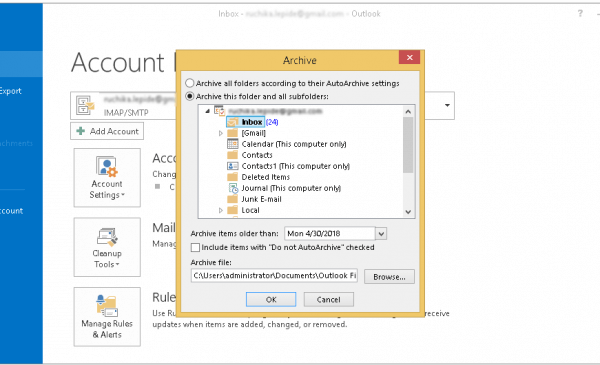Click the folder list scroll up arrow
Image resolution: width=600 pixels, height=365 pixels.
(408, 111)
